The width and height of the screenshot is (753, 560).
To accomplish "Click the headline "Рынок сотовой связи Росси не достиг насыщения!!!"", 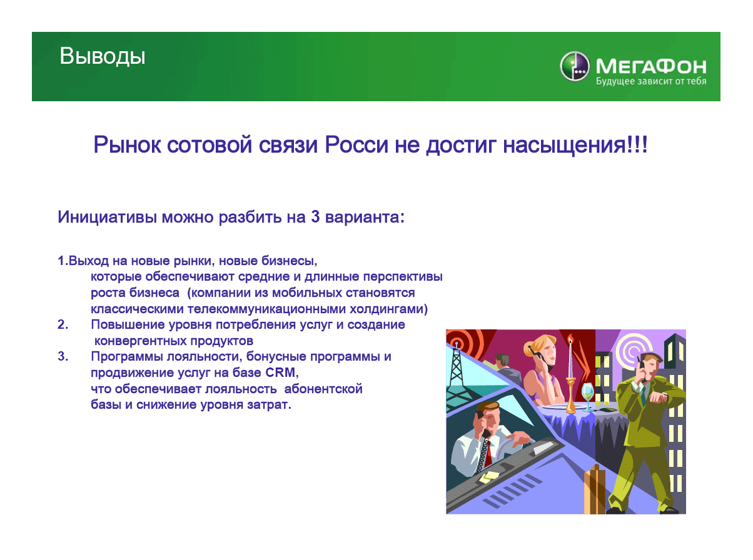I will pyautogui.click(x=370, y=146).
